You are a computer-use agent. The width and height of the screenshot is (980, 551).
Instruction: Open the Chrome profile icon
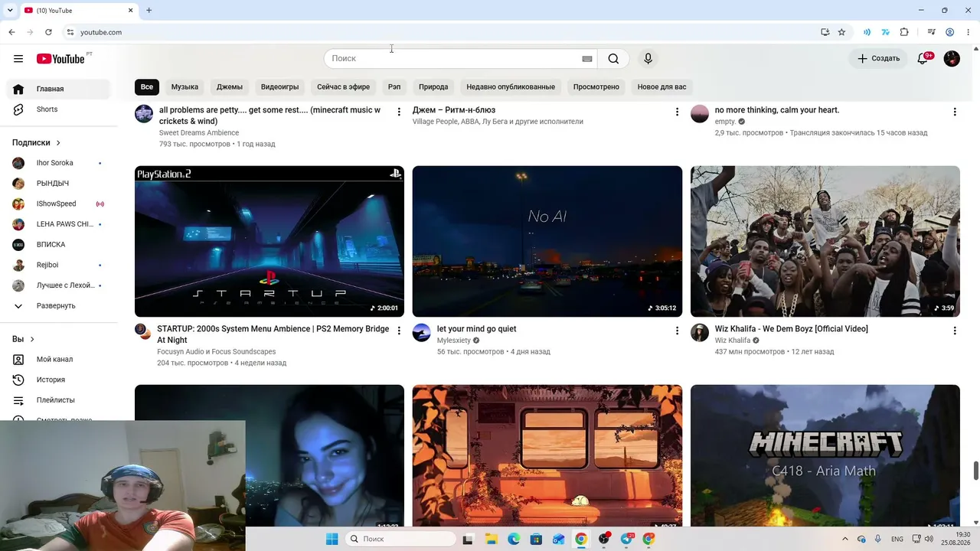(949, 32)
